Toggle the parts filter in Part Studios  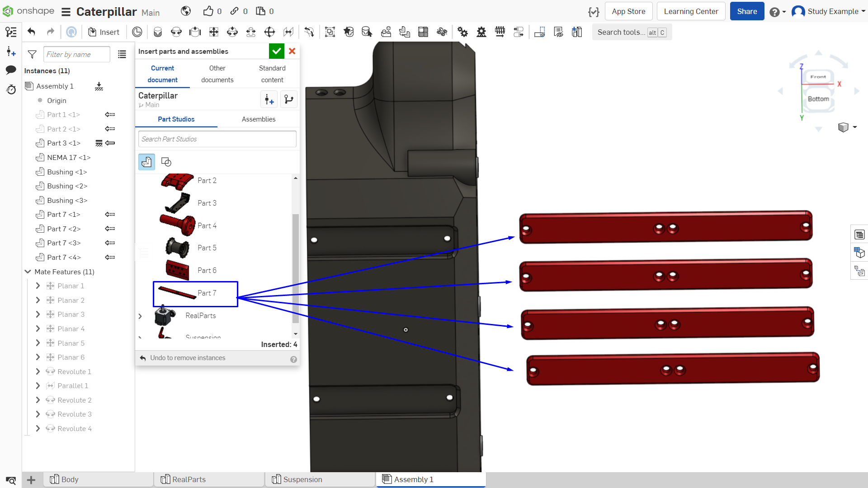[146, 162]
